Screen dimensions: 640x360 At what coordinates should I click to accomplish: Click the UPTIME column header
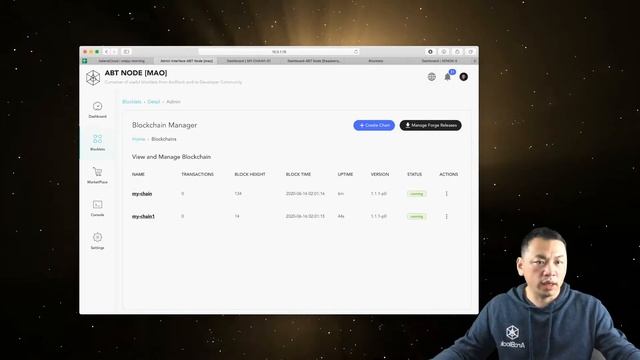click(x=345, y=174)
